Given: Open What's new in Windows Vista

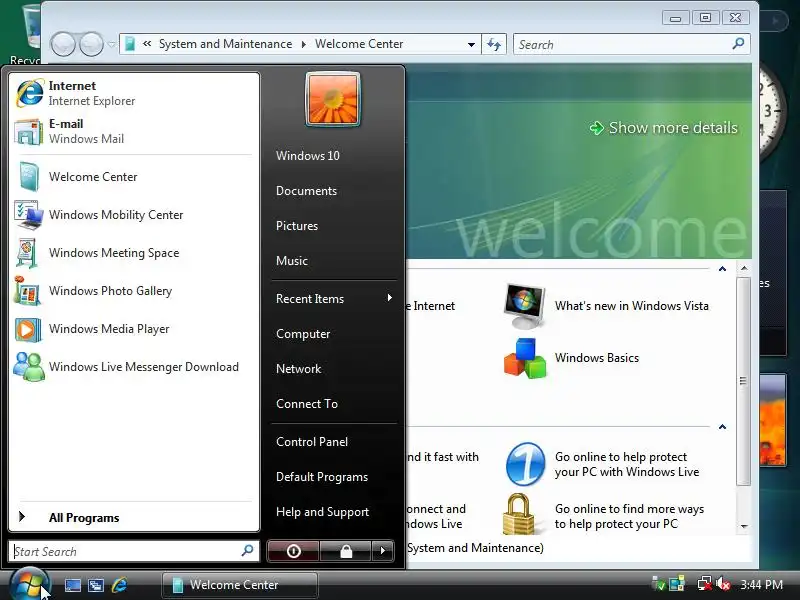Looking at the screenshot, I should 606,306.
